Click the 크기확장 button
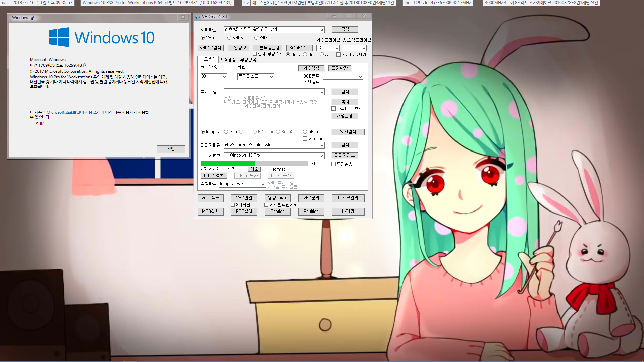Image resolution: width=644 pixels, height=362 pixels. 340,68
